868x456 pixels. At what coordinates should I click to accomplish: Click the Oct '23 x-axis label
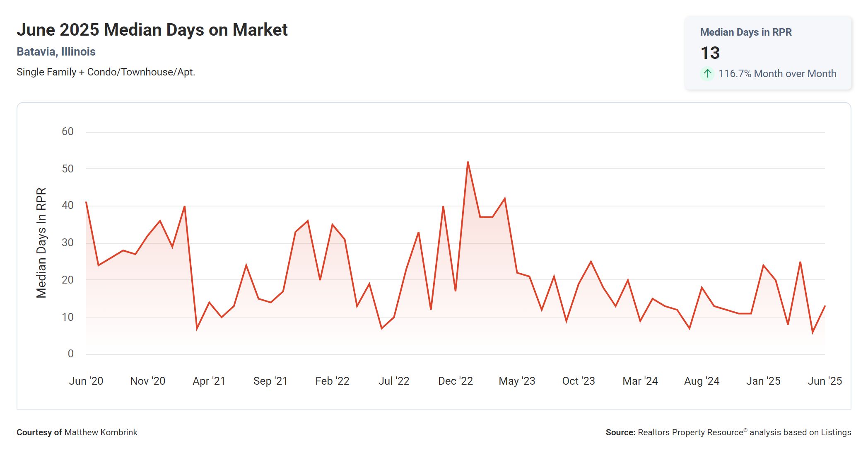point(578,381)
